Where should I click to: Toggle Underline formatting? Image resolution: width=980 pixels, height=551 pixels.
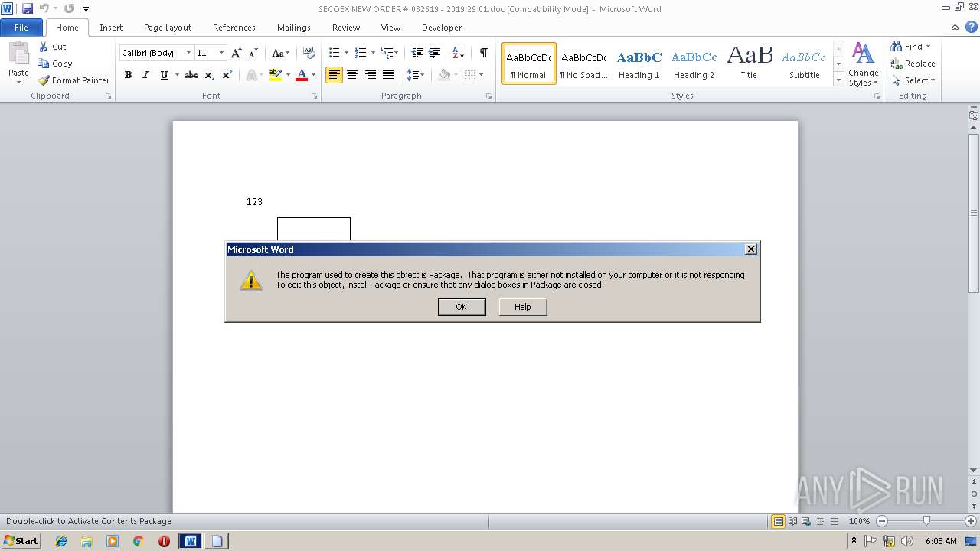coord(164,75)
